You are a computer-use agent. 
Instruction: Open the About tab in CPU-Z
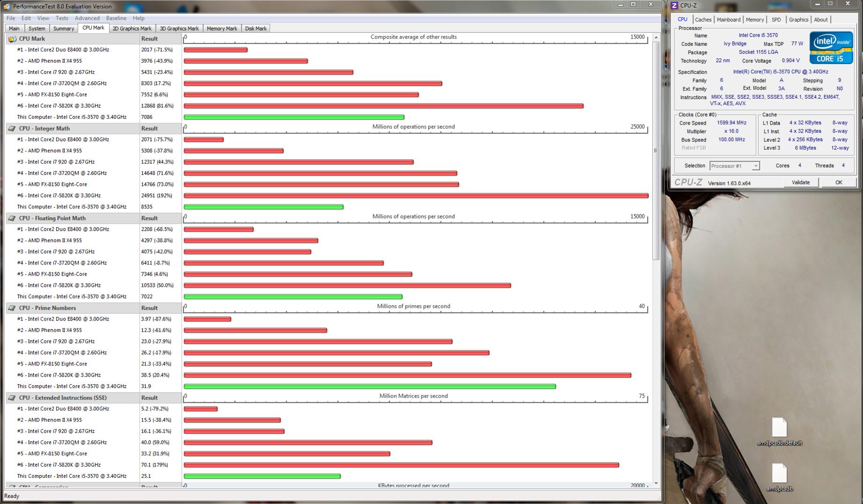coord(821,20)
